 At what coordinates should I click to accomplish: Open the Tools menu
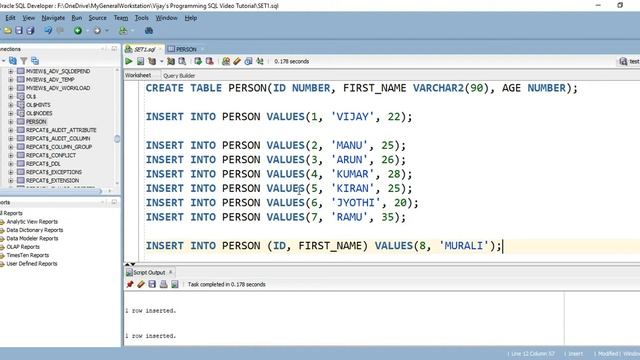coord(141,18)
